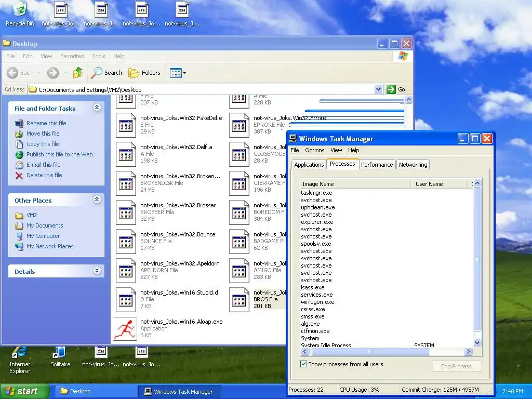Click the End Process button
The width and height of the screenshot is (532, 399).
click(x=456, y=366)
